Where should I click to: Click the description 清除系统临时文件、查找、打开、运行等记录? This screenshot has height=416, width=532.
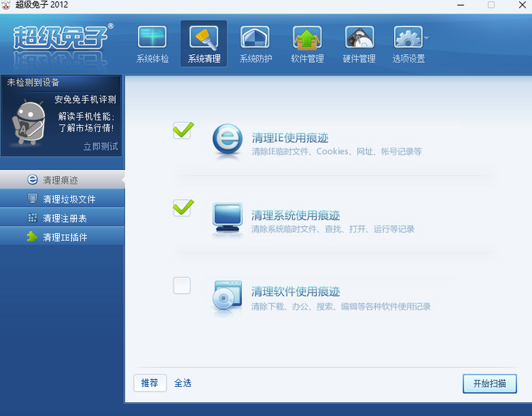tap(333, 229)
